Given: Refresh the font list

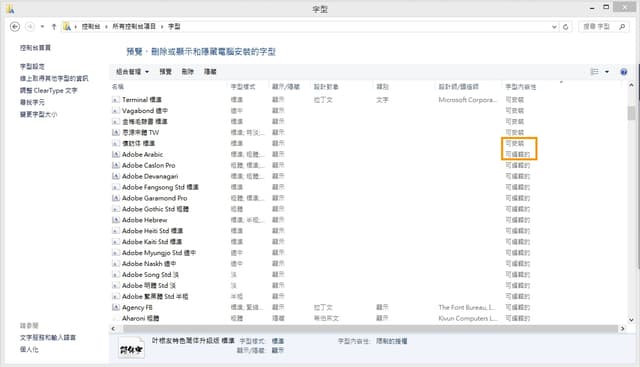Looking at the screenshot, I should (x=565, y=27).
